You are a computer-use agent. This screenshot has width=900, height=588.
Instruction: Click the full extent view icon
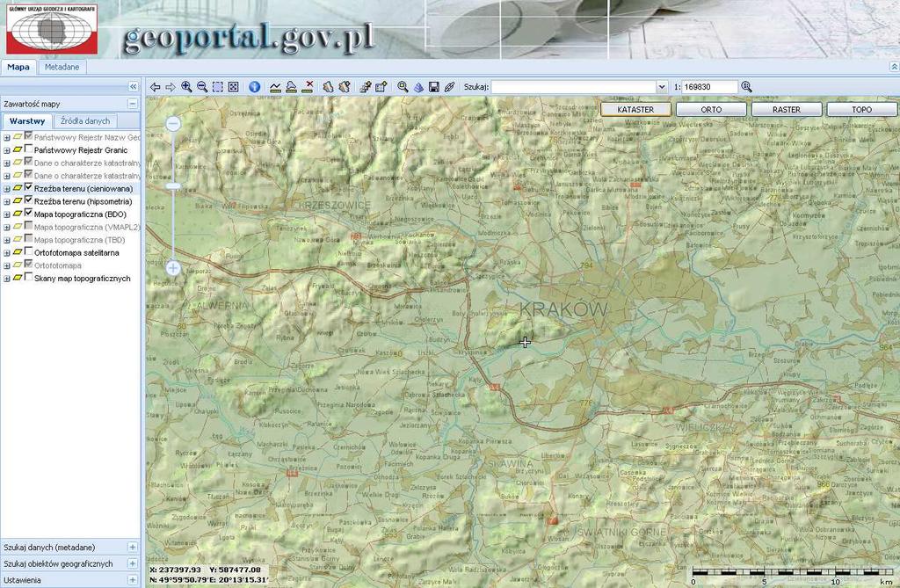(x=233, y=87)
